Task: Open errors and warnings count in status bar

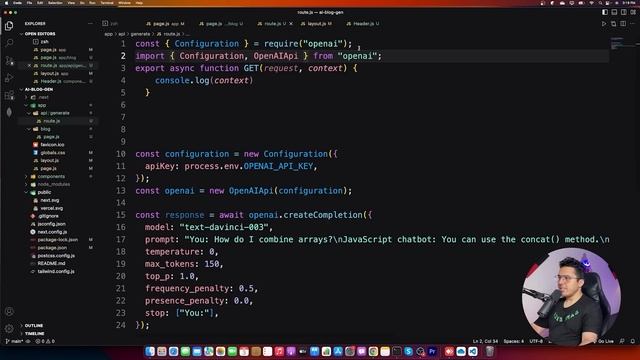Action: pyautogui.click(x=46, y=341)
